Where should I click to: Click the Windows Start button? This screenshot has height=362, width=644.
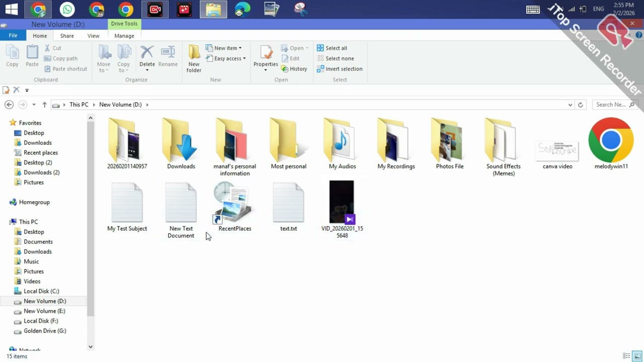click(11, 9)
